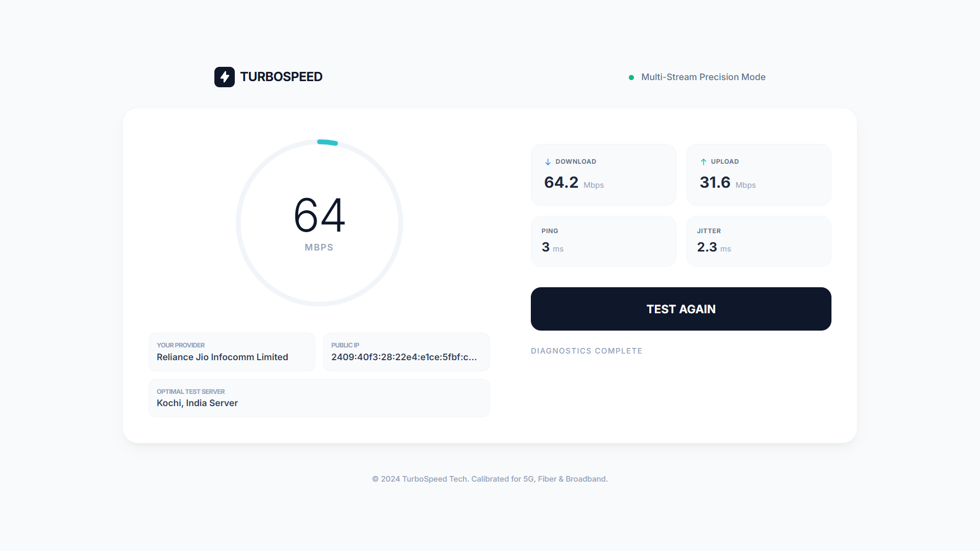This screenshot has height=551, width=980.
Task: Click the Kochi, India Server text
Action: pyautogui.click(x=197, y=403)
